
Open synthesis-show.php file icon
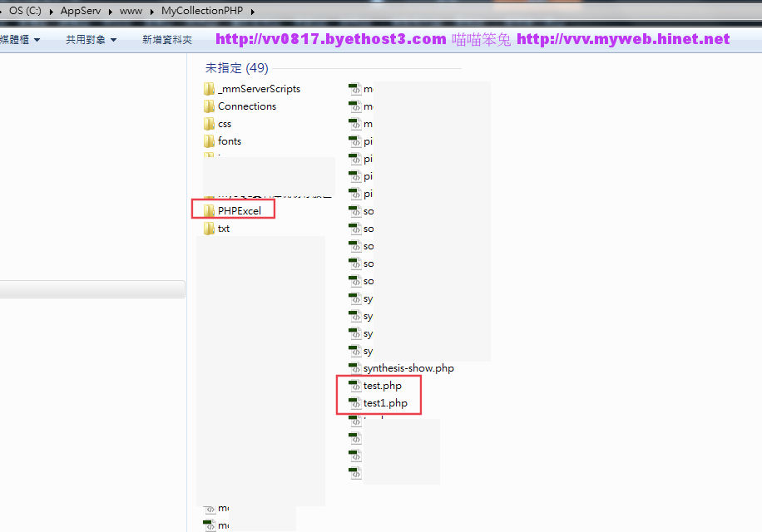click(355, 368)
